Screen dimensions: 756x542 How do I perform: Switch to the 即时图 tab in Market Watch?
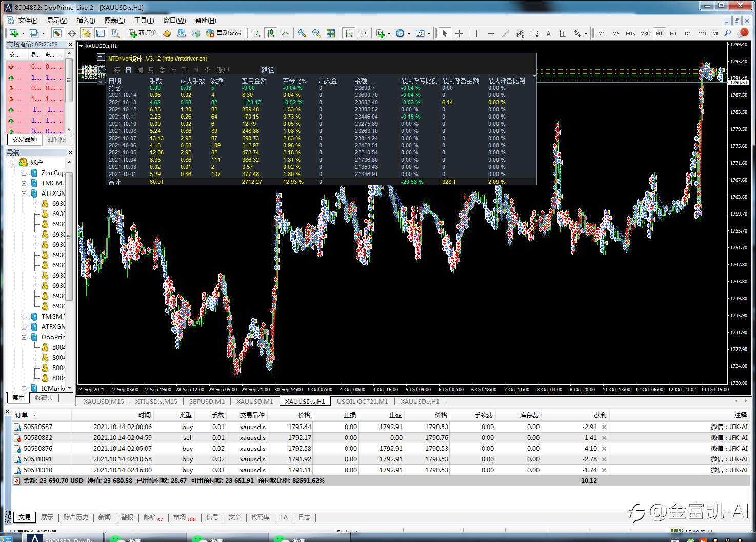point(56,140)
